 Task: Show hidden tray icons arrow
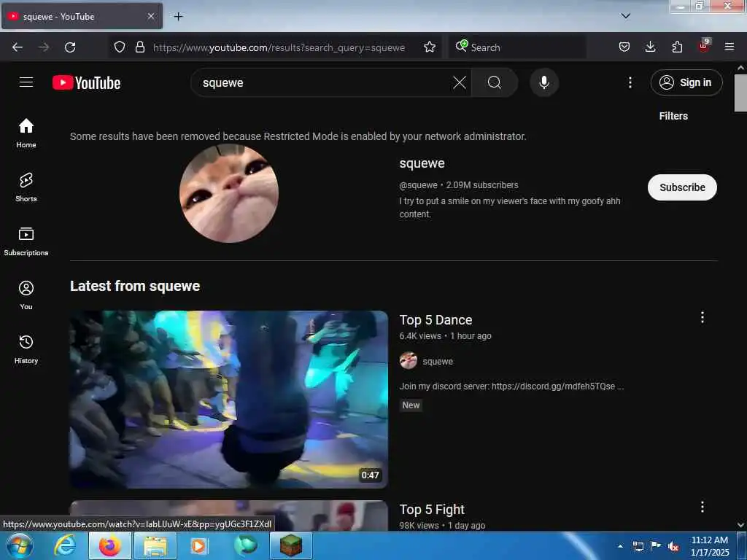click(620, 546)
